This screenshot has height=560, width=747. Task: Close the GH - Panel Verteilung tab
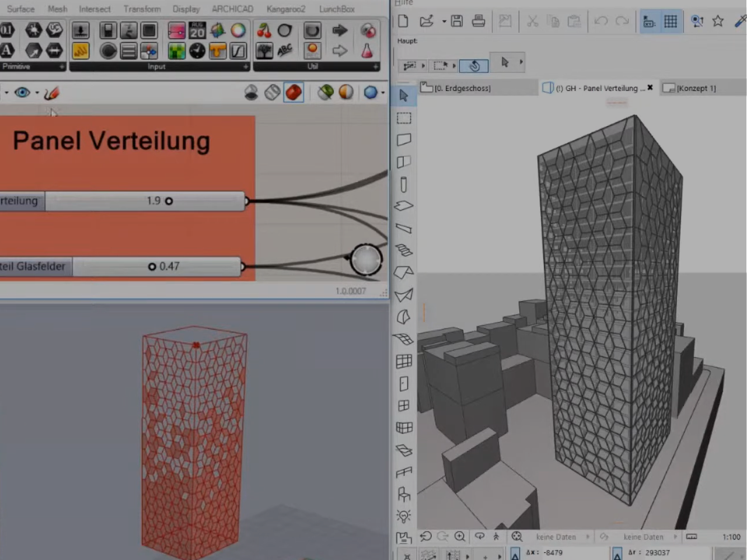[x=650, y=87]
